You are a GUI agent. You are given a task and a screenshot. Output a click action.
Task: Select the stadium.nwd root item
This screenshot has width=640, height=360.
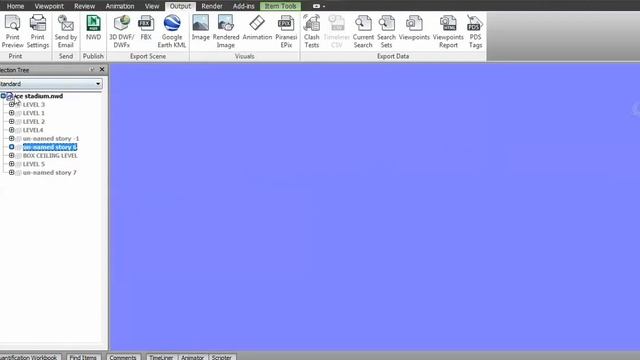(39, 96)
